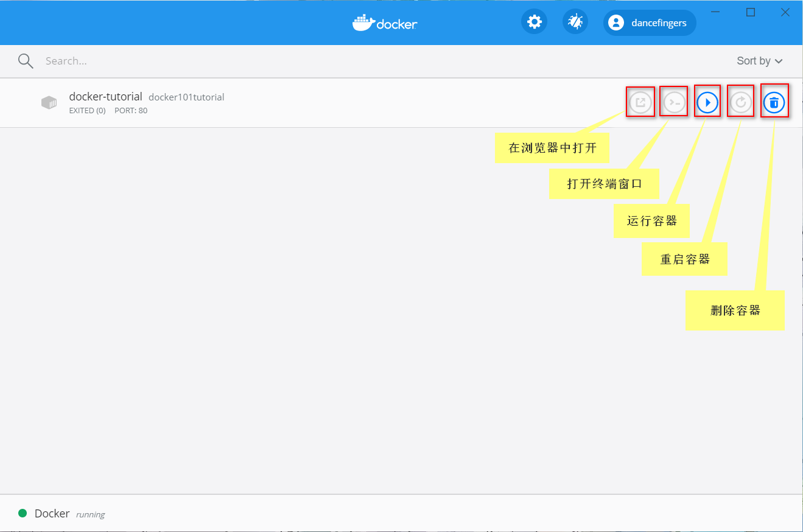The height and width of the screenshot is (532, 803).
Task: Start the docker-tutorial container
Action: 707,102
